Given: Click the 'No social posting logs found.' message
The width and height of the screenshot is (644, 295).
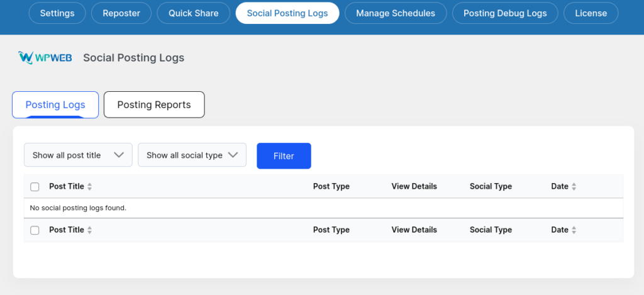Looking at the screenshot, I should click(x=78, y=208).
